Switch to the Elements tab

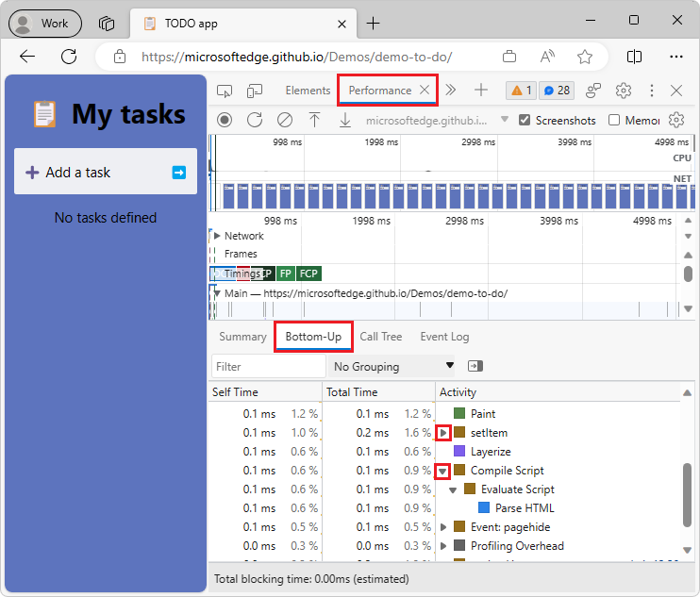pos(308,91)
